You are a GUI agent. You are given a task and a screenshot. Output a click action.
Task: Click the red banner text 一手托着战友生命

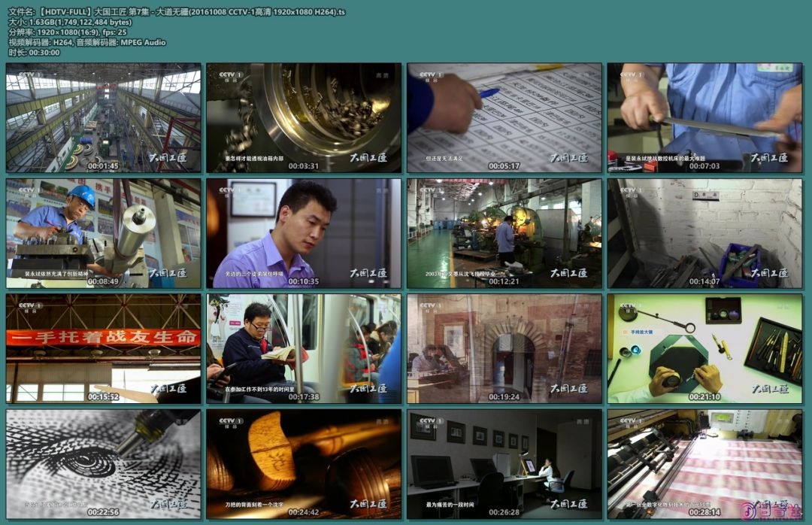pos(103,337)
